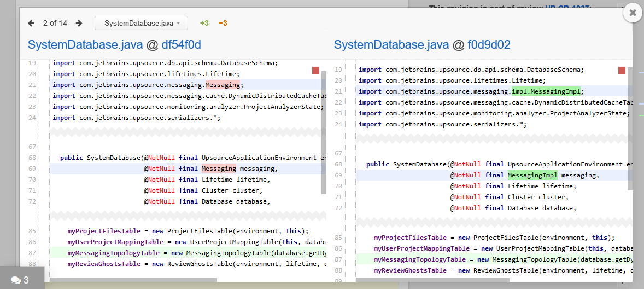Close the diff overlay with X button
The image size is (644, 289).
pos(633,13)
